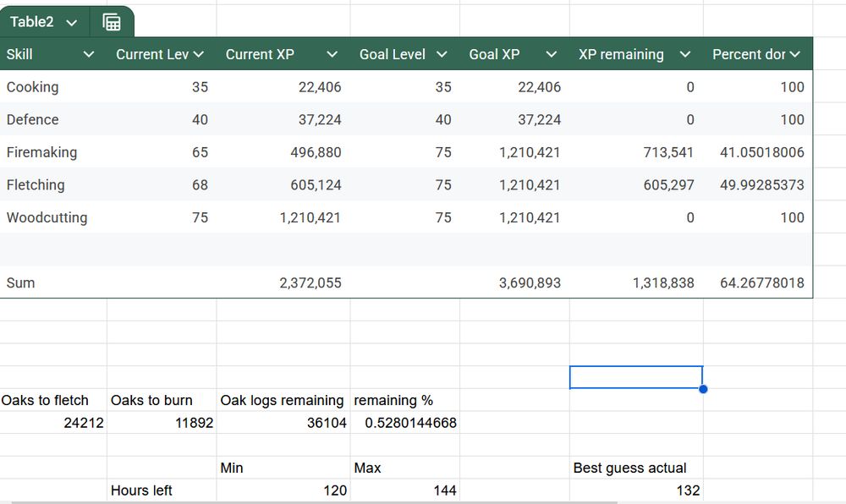The height and width of the screenshot is (504, 846).
Task: Expand the Goal Level column dropdown
Action: pyautogui.click(x=442, y=54)
